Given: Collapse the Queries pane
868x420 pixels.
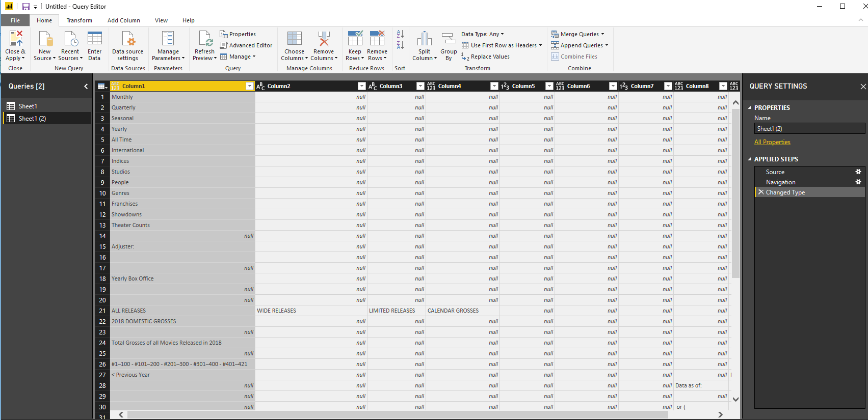Looking at the screenshot, I should (86, 87).
